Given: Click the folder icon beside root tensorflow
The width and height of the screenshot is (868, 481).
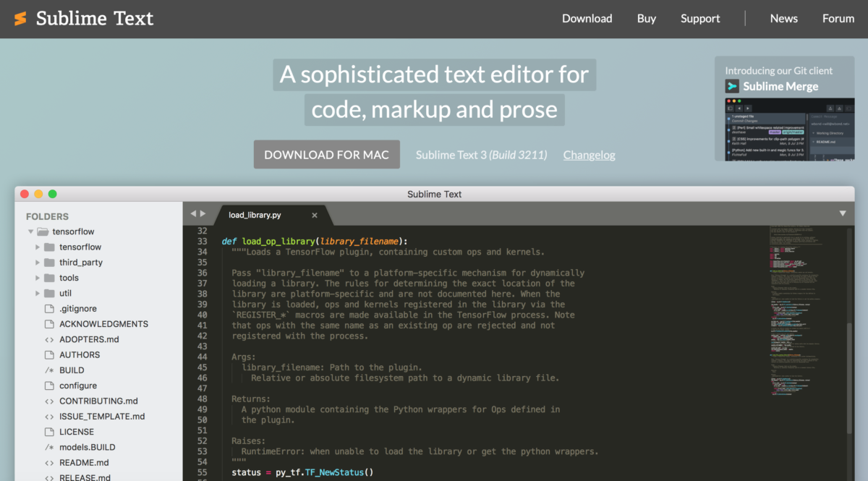Looking at the screenshot, I should [x=43, y=231].
